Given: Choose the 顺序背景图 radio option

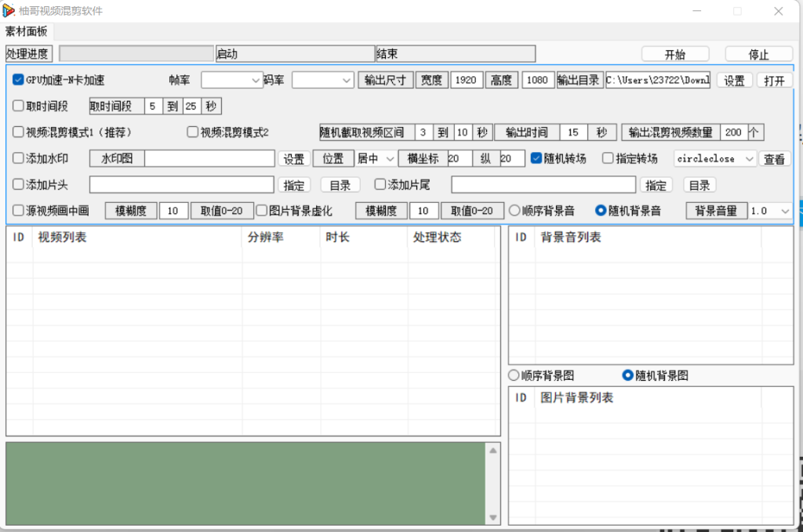Looking at the screenshot, I should [514, 375].
